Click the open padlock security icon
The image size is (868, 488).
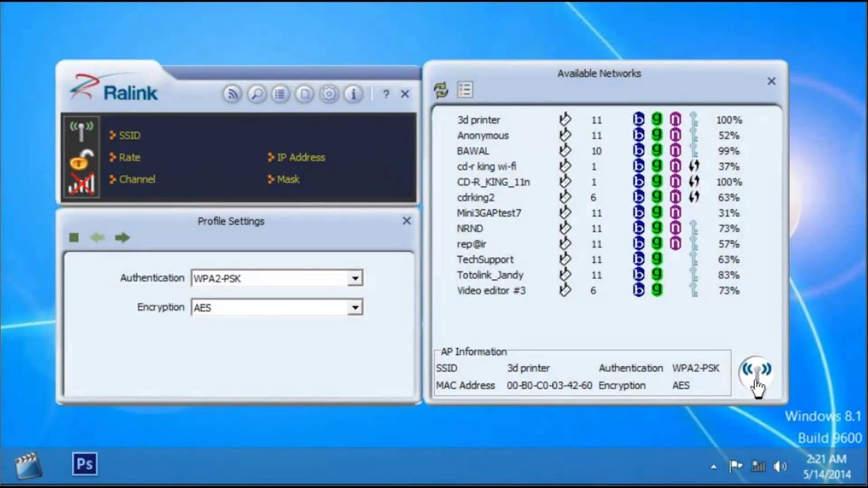81,161
